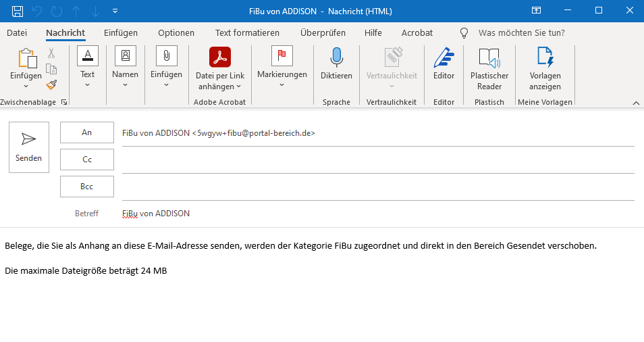Viewport: 644px width, 342px height.
Task: Undo the last action in title bar
Action: 37,11
